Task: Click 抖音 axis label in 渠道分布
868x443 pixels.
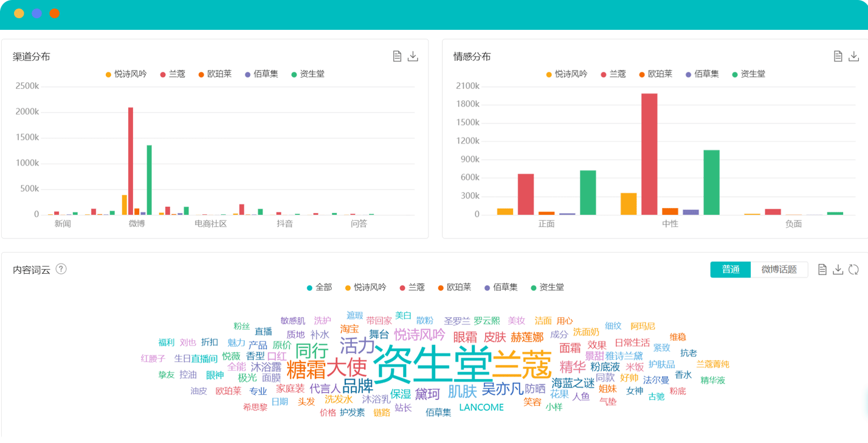Action: (x=284, y=223)
